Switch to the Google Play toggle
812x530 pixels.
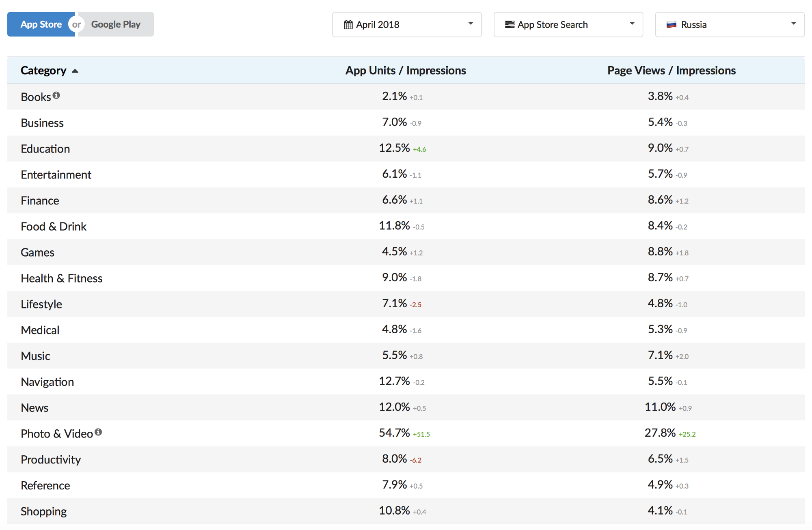(x=116, y=24)
